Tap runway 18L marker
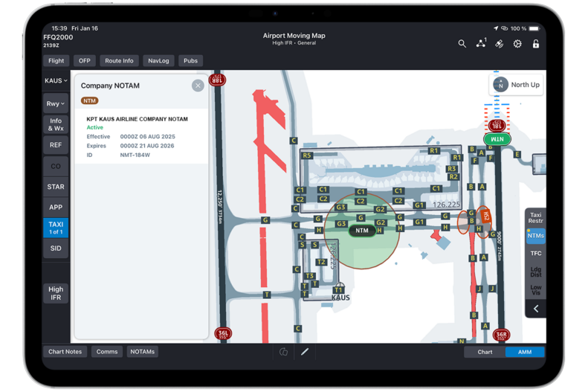588x392 pixels. pos(497,125)
